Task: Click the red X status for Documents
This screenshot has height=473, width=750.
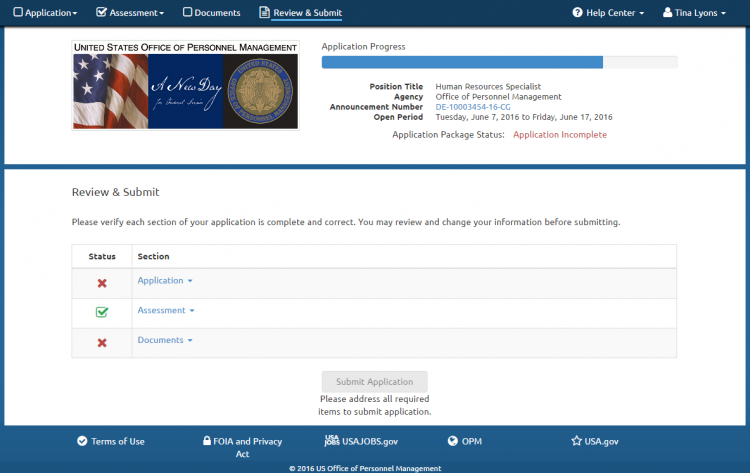Action: 102,343
